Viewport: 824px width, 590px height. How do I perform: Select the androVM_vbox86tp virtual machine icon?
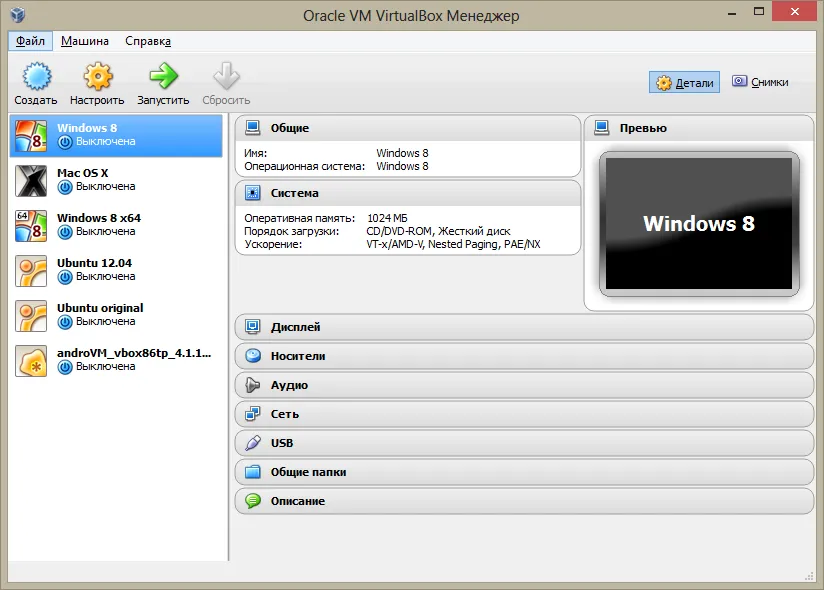pos(30,361)
